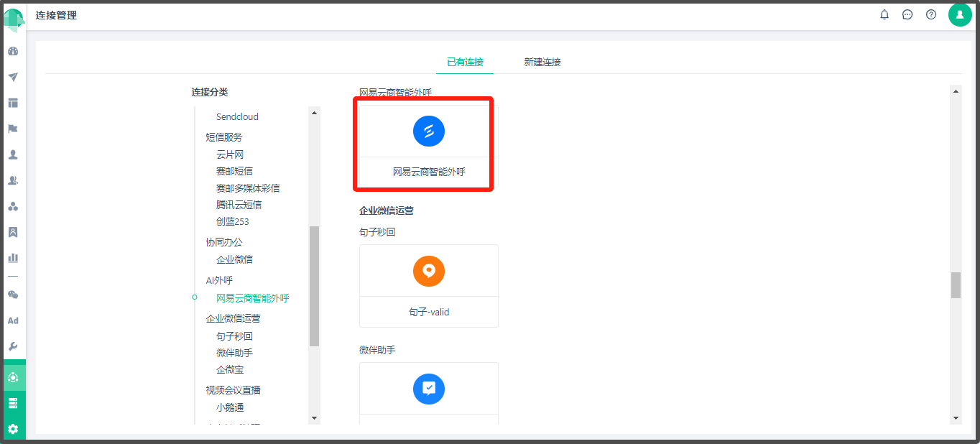Select highlighted 网易云商智能外呼 tree item
980x444 pixels.
click(252, 298)
